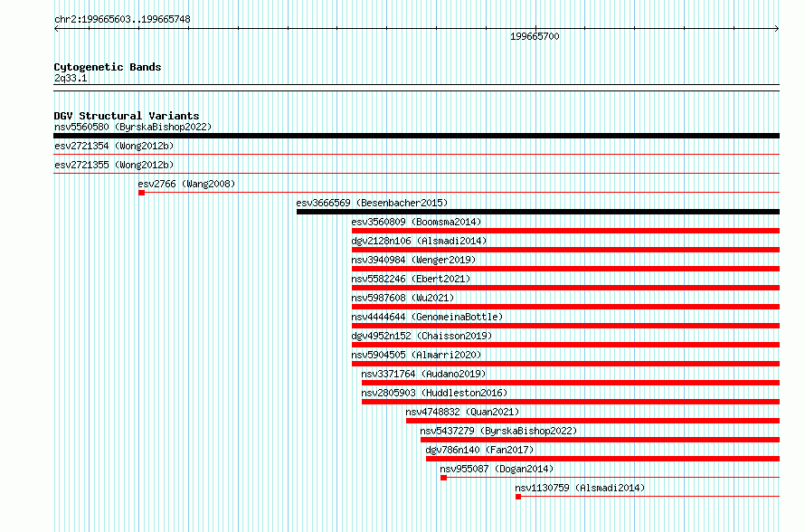Click nsv5904505 (Almarri2020) variant label
Viewport: 805px width, 532px height.
416,355
